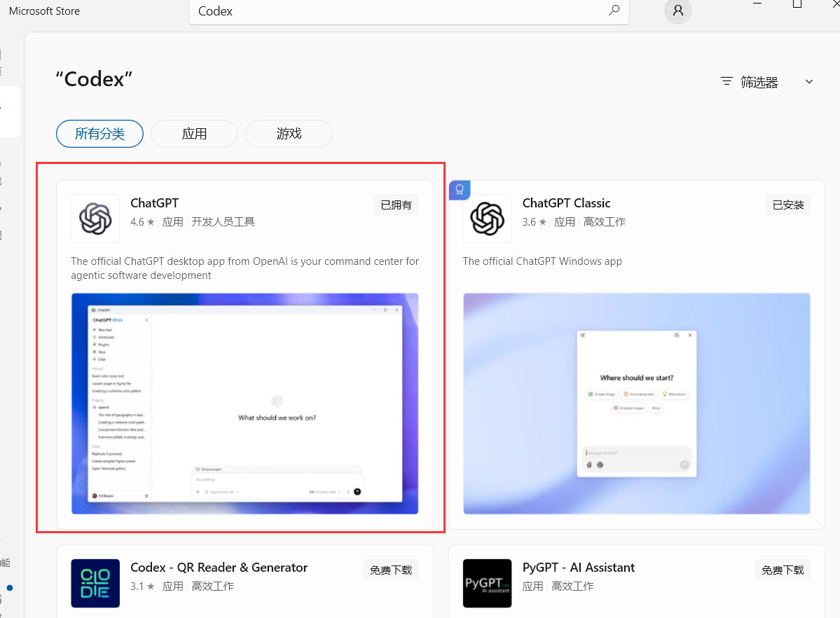Click the ChatGPT app logo icon
Image resolution: width=840 pixels, height=618 pixels.
(95, 219)
